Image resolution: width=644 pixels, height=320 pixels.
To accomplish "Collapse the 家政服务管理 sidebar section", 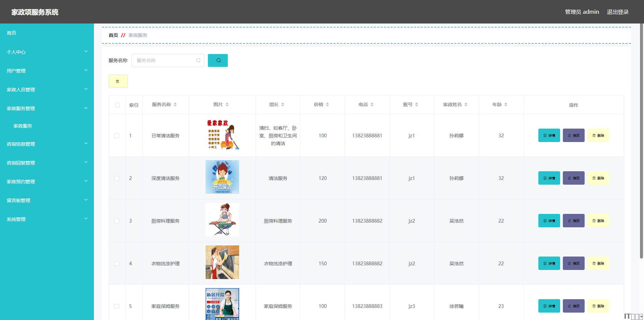I will (47, 108).
